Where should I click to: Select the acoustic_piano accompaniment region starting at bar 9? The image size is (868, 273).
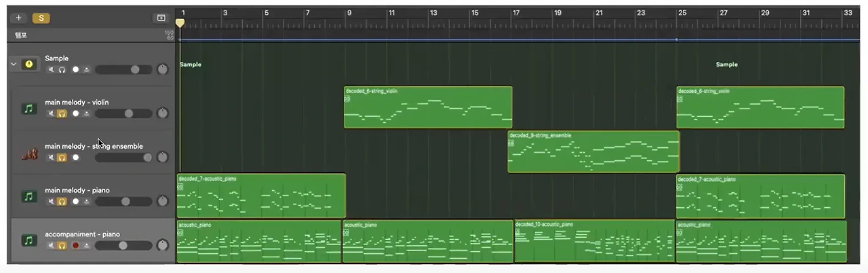pos(428,241)
